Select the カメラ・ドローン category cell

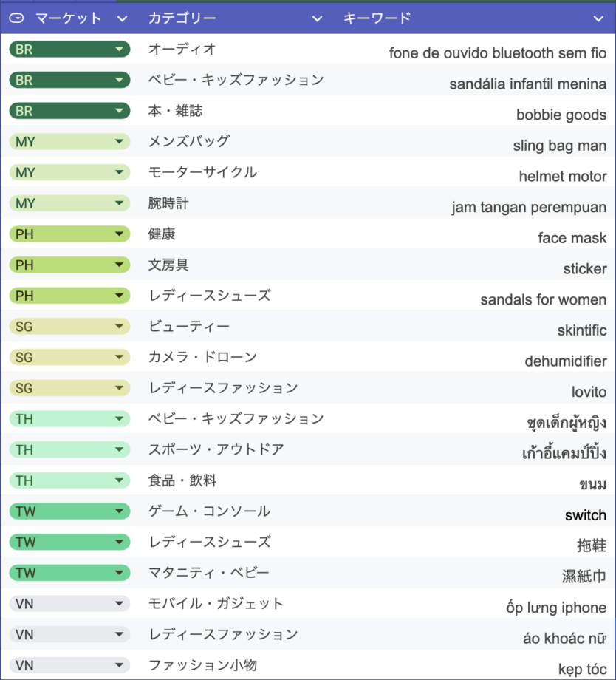tap(202, 357)
